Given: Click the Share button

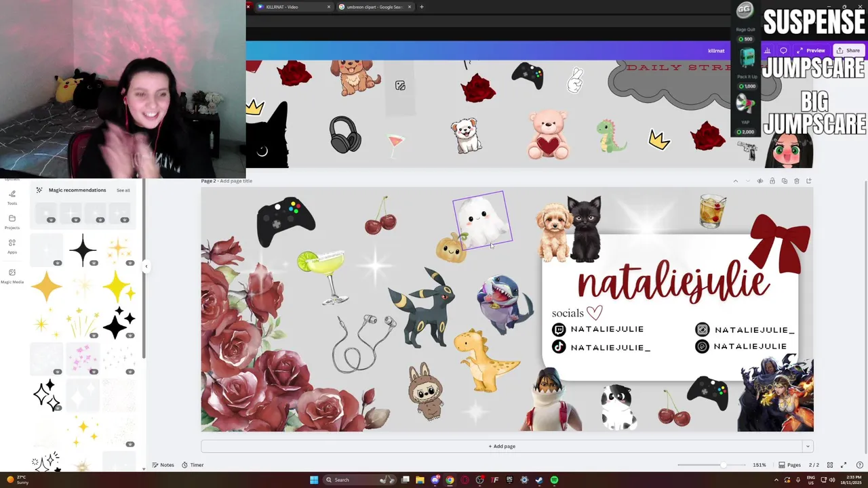Looking at the screenshot, I should [848, 50].
